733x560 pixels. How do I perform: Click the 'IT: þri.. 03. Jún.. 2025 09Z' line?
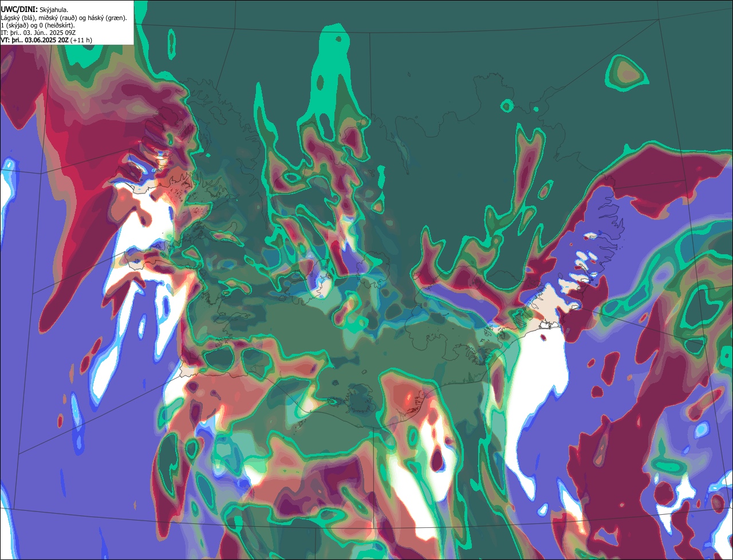coord(39,33)
